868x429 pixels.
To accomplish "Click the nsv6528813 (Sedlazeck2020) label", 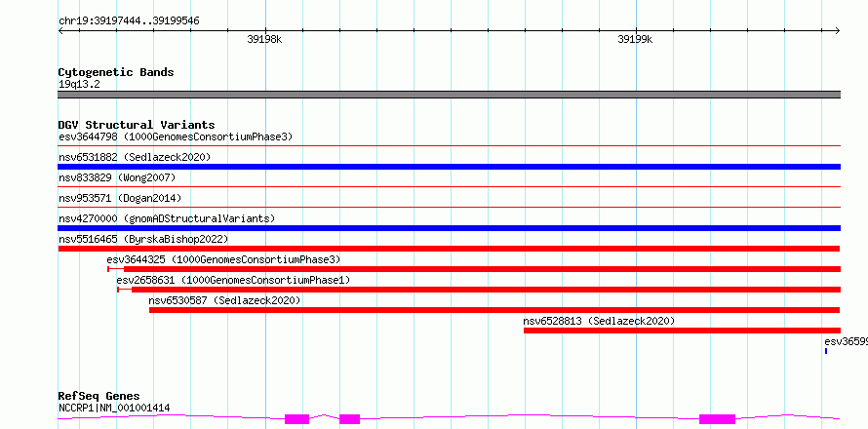I will coord(599,321).
